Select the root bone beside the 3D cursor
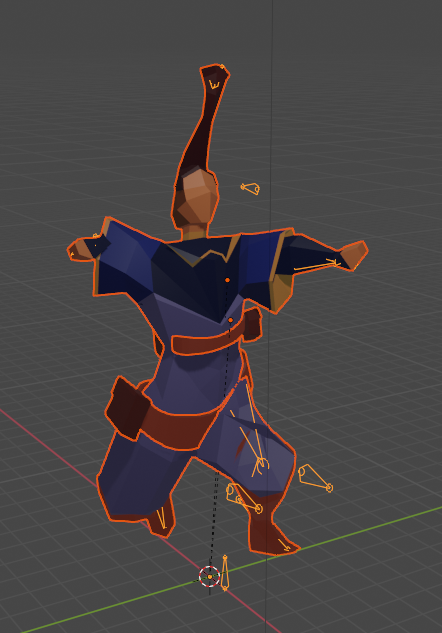This screenshot has height=633, width=442. 225,573
